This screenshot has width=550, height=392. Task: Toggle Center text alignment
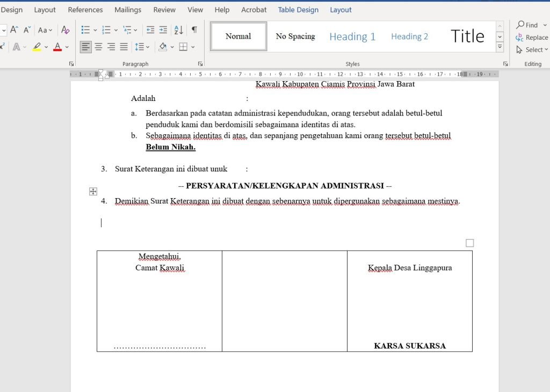coord(98,47)
